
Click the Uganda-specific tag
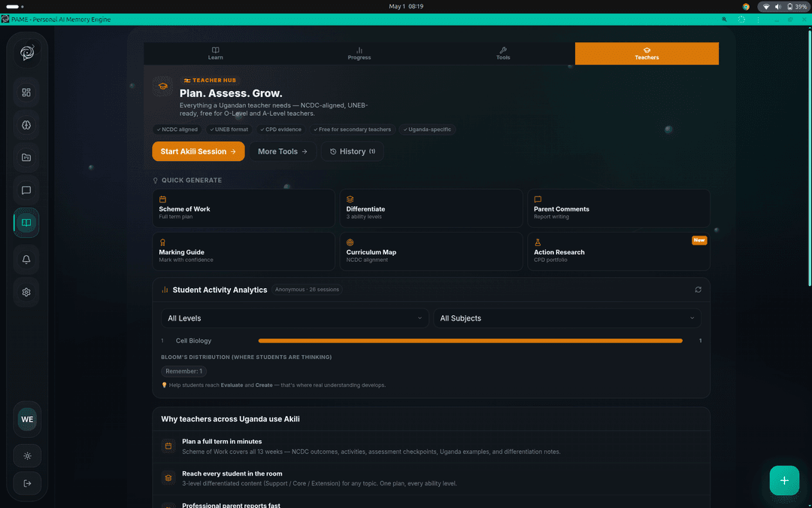click(x=427, y=129)
